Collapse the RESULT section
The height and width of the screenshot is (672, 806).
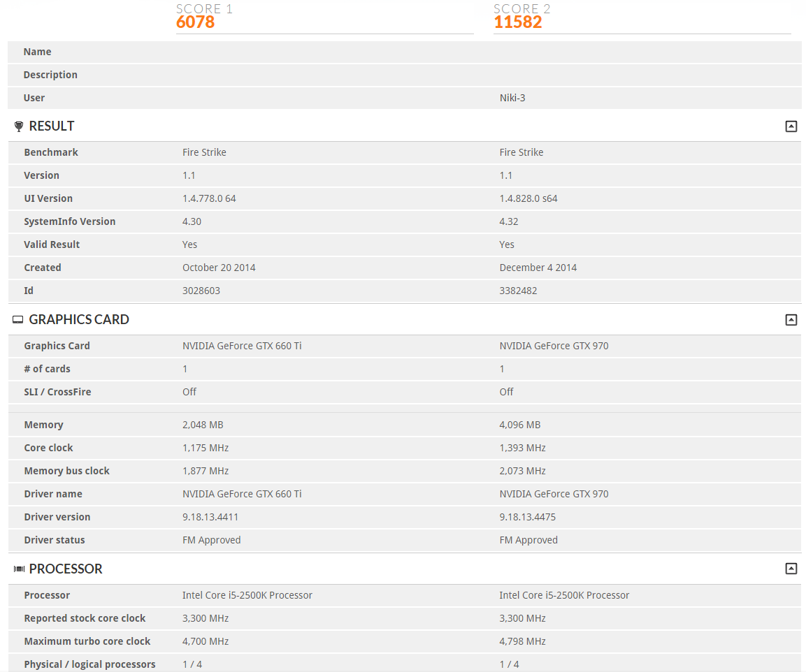(x=791, y=126)
